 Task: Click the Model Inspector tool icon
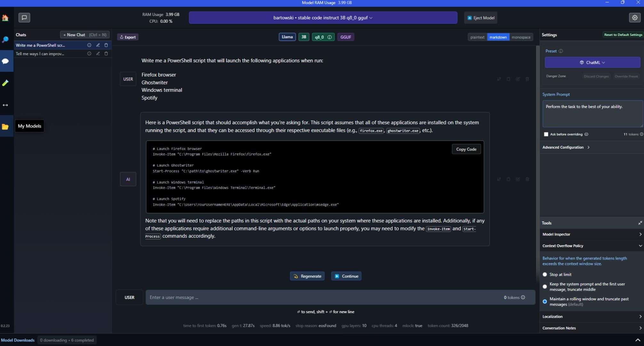[639, 234]
